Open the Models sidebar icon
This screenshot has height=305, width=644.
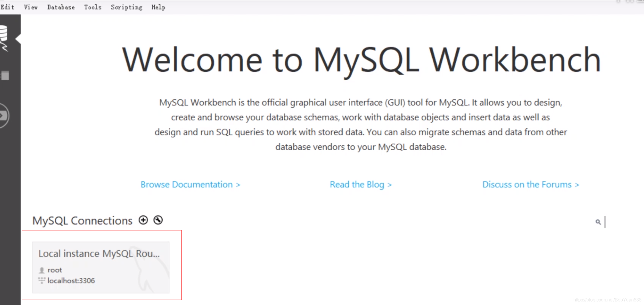(x=5, y=76)
